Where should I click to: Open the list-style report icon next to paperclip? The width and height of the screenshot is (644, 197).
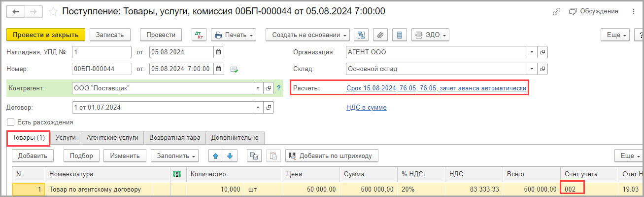pos(399,35)
